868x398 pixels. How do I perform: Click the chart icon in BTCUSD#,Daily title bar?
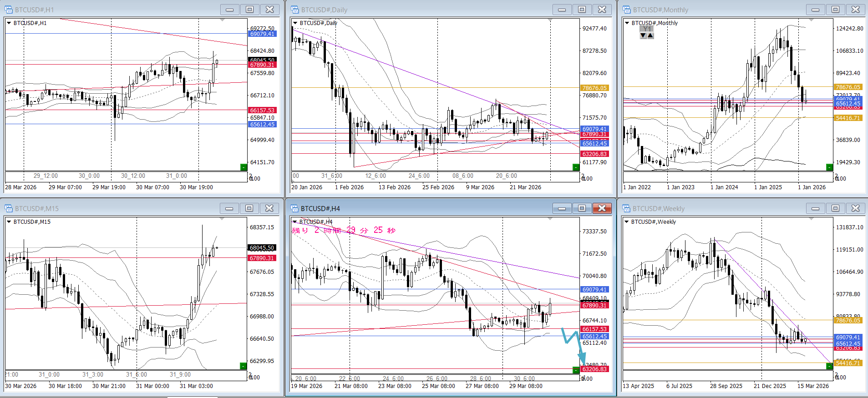tap(295, 10)
